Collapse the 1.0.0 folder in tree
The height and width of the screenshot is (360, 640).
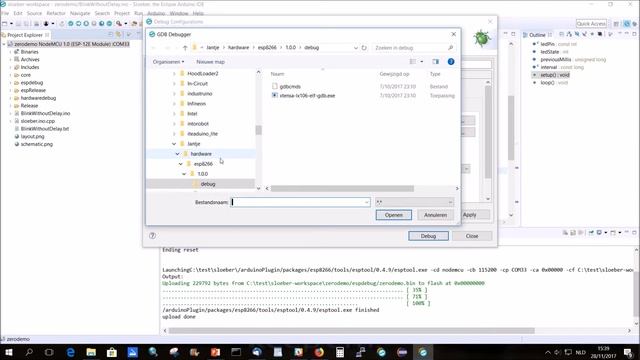pos(184,174)
